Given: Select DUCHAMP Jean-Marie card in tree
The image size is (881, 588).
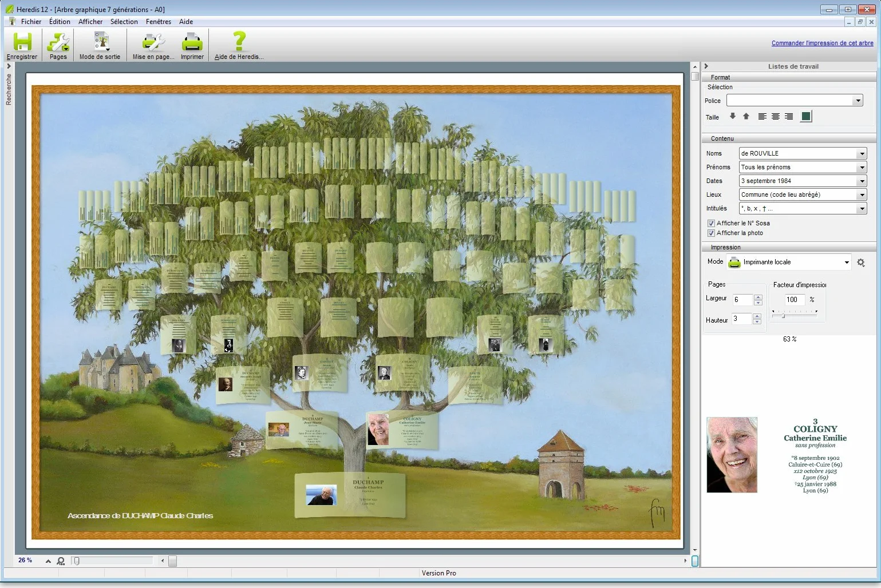Looking at the screenshot, I should point(302,430).
